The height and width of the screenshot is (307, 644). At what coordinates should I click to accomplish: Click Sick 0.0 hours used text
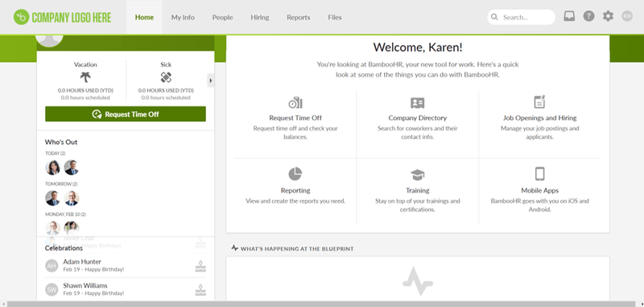tap(166, 90)
